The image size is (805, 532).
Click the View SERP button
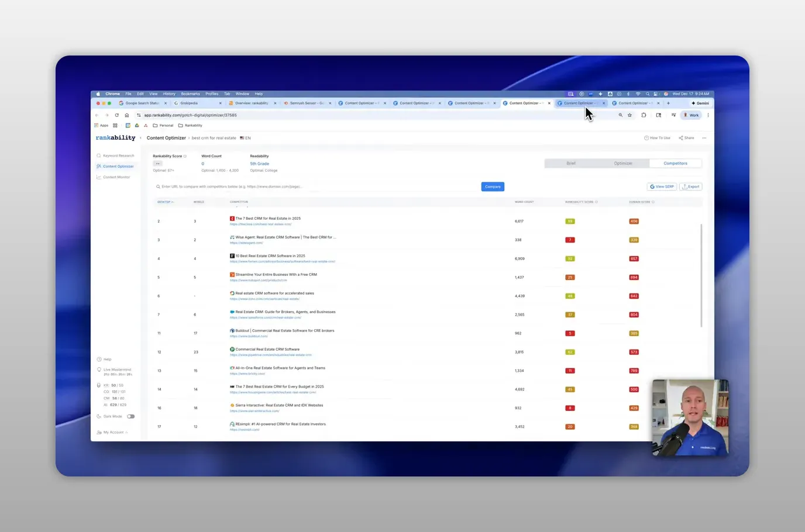coord(662,186)
